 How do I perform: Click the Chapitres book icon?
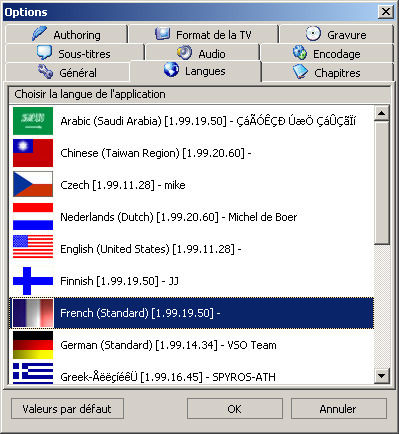(x=300, y=72)
